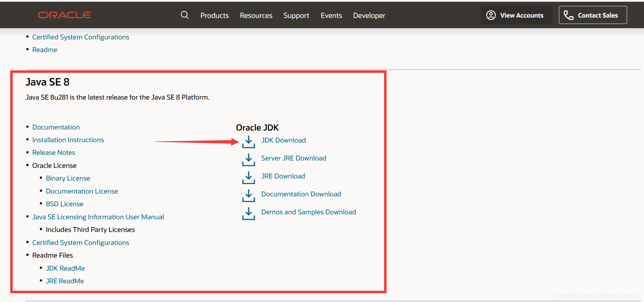Viewport: 644px width, 302px height.
Task: Open the Support menu
Action: 296,15
